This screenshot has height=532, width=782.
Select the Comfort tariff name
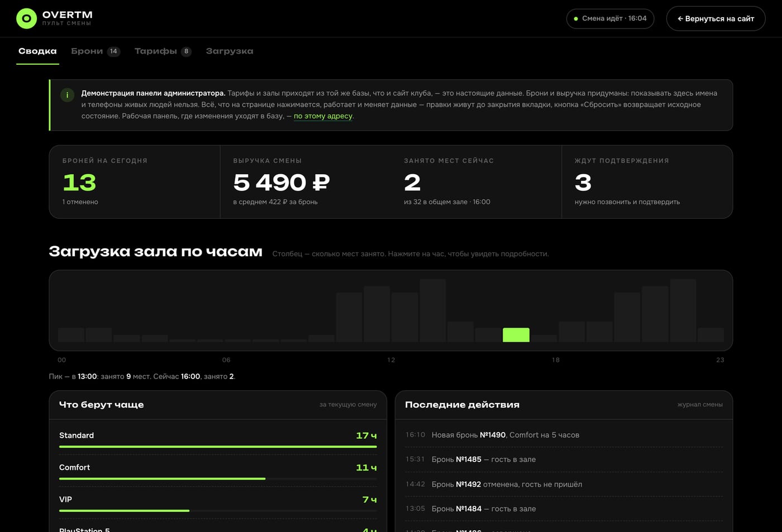(x=74, y=467)
